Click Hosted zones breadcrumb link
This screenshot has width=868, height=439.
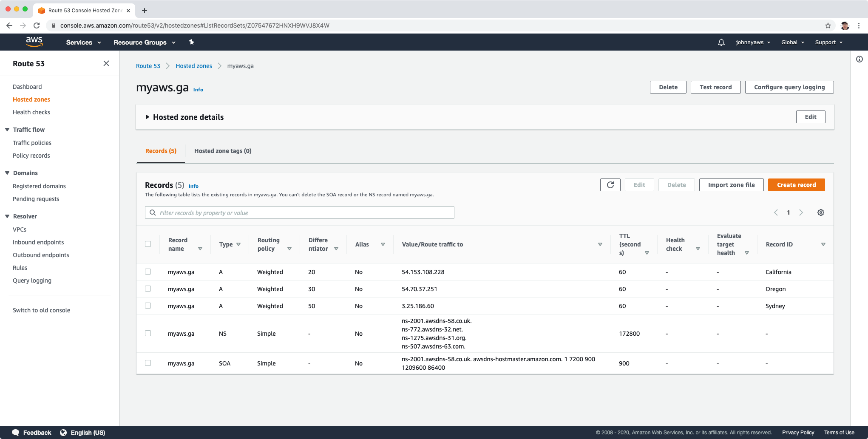[194, 66]
